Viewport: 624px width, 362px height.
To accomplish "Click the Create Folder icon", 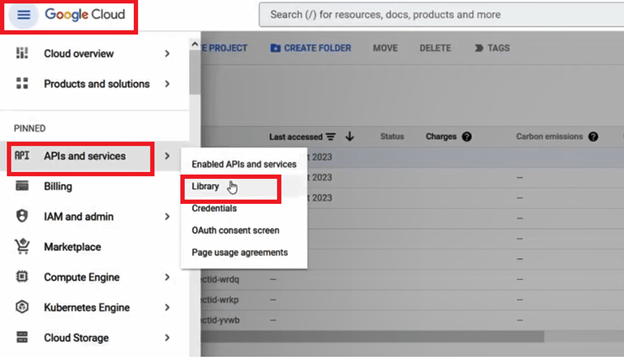I will tap(275, 48).
